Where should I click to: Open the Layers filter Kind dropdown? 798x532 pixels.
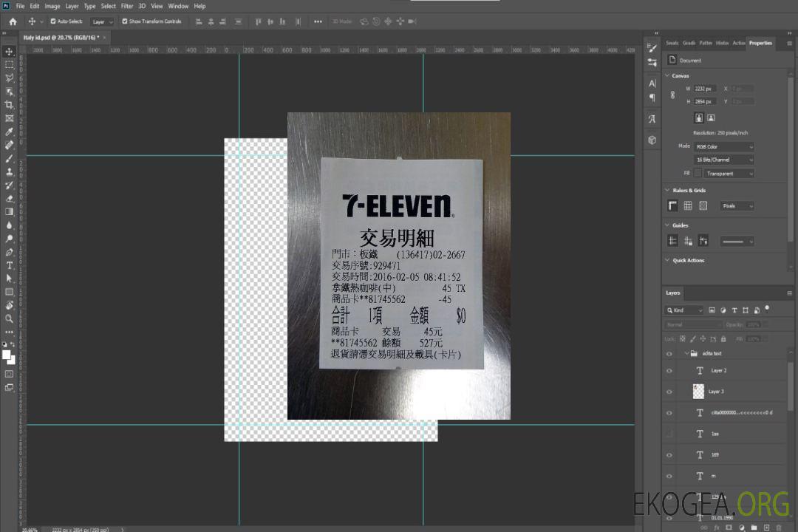684,310
